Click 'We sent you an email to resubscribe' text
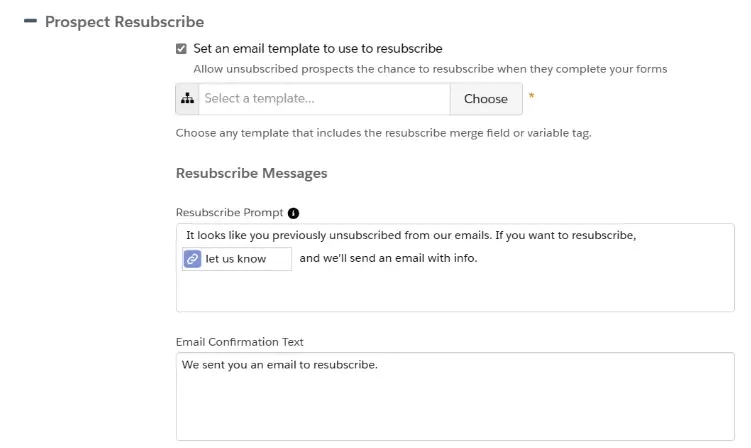This screenshot has height=448, width=751. tap(280, 365)
